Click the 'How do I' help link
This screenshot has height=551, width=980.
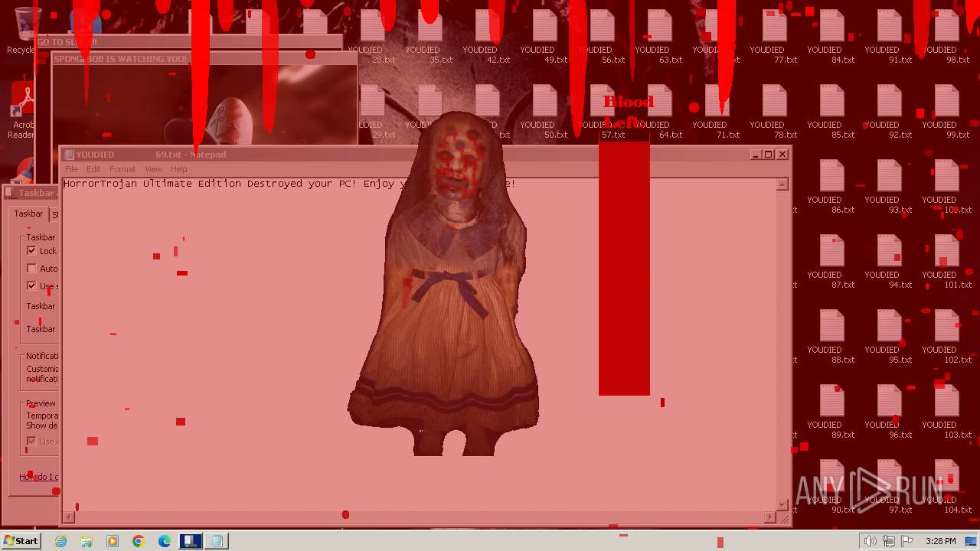[x=38, y=477]
